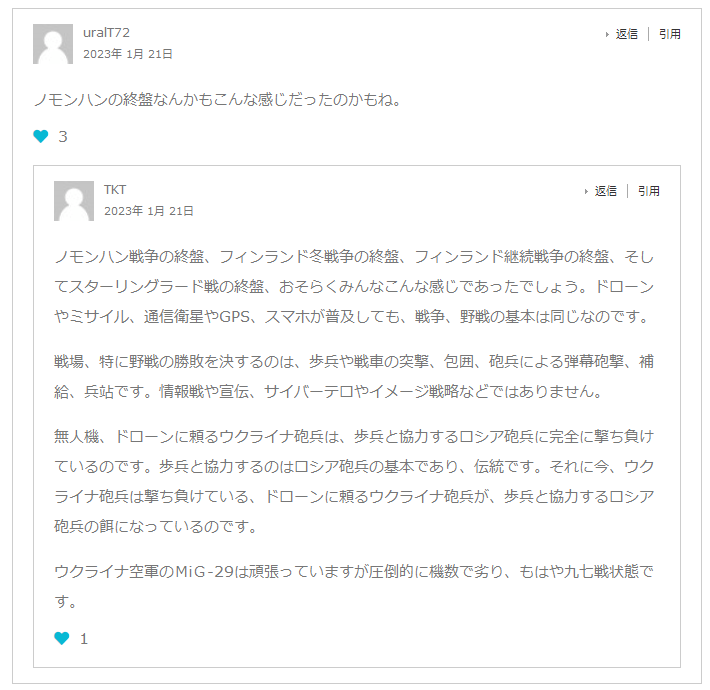Click TKT's paragraph mentioning MiG-29
The height and width of the screenshot is (690, 710).
355,586
